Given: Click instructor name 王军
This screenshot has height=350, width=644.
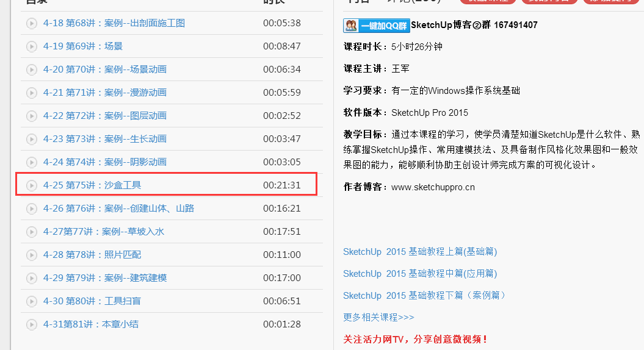Looking at the screenshot, I should click(x=400, y=68).
